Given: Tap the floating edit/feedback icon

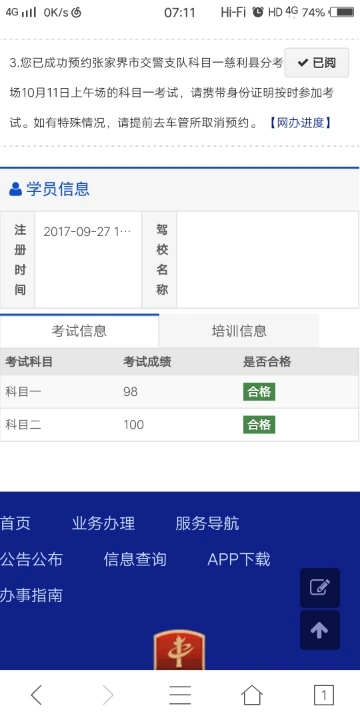Looking at the screenshot, I should (320, 588).
